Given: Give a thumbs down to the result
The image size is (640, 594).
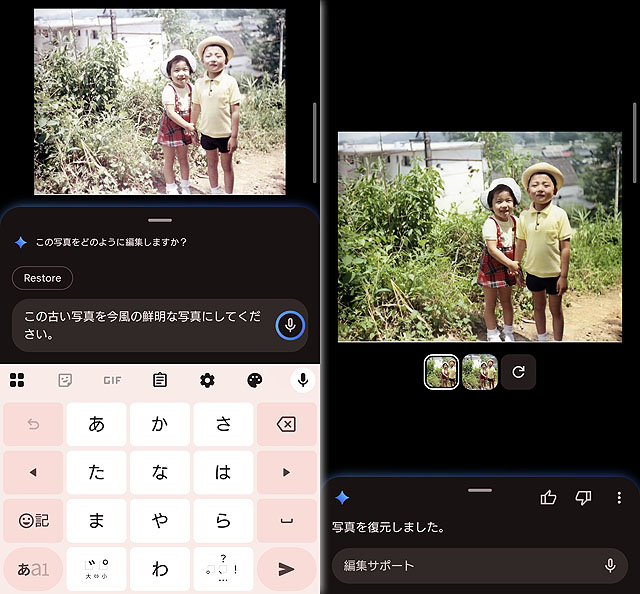Looking at the screenshot, I should tap(583, 498).
